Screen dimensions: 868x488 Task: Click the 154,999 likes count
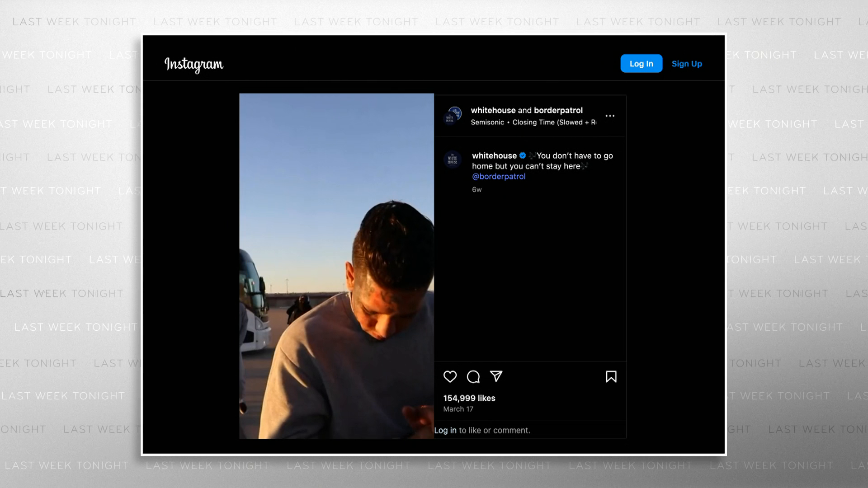(x=469, y=398)
